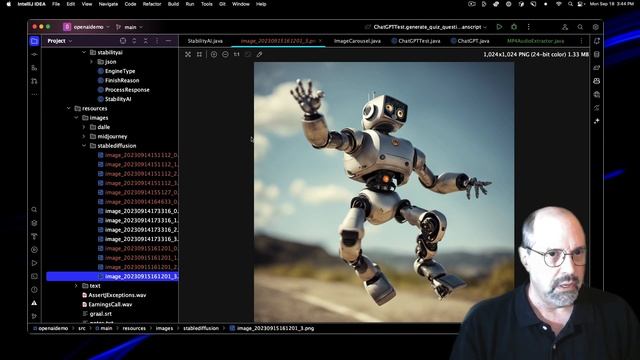Show more tool windows ellipsis in left sidebar
Viewport: 640px width, 360px height.
click(x=34, y=94)
